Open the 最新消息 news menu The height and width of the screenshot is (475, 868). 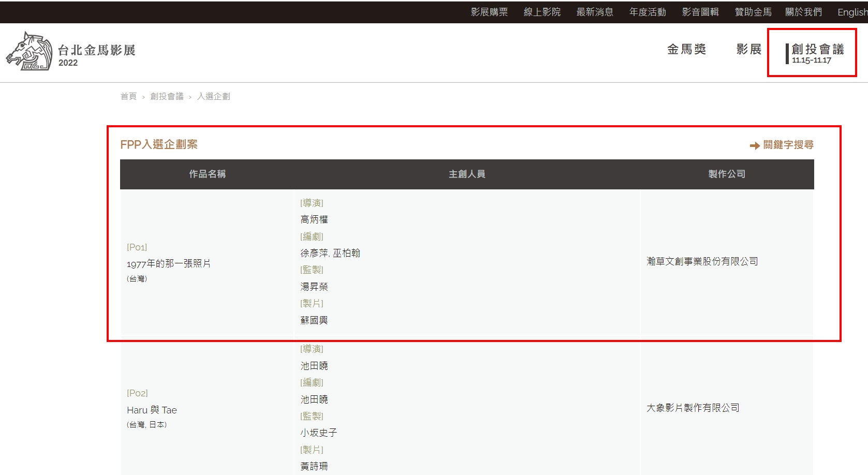point(595,11)
